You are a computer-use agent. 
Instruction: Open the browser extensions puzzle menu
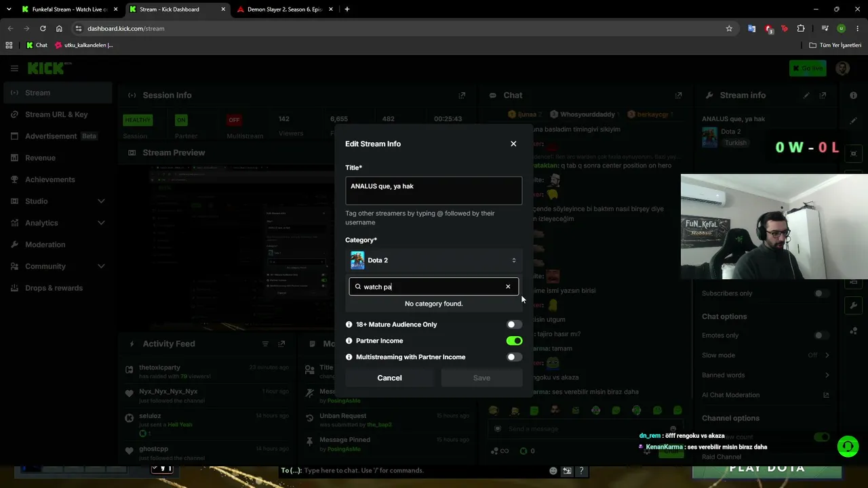pos(801,28)
